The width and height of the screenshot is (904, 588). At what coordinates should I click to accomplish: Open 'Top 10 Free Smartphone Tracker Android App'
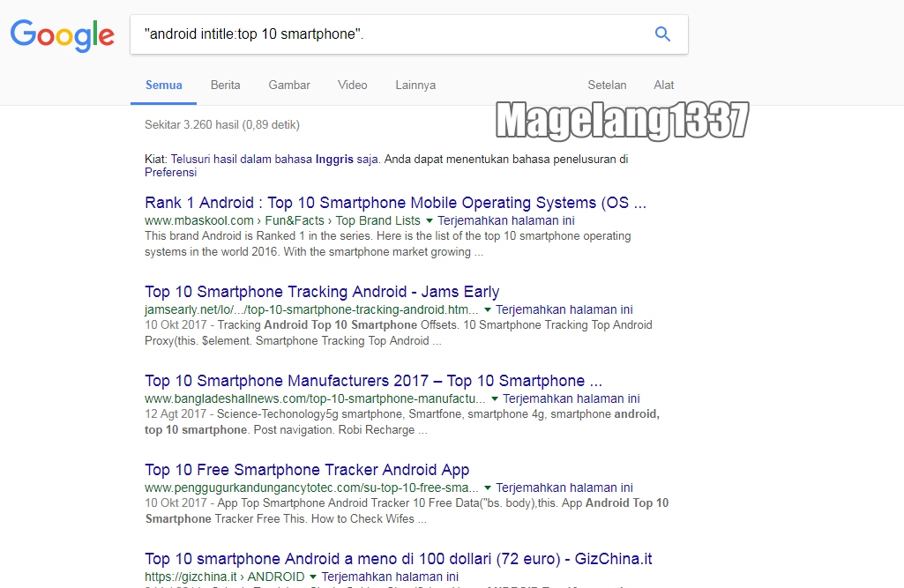[307, 470]
